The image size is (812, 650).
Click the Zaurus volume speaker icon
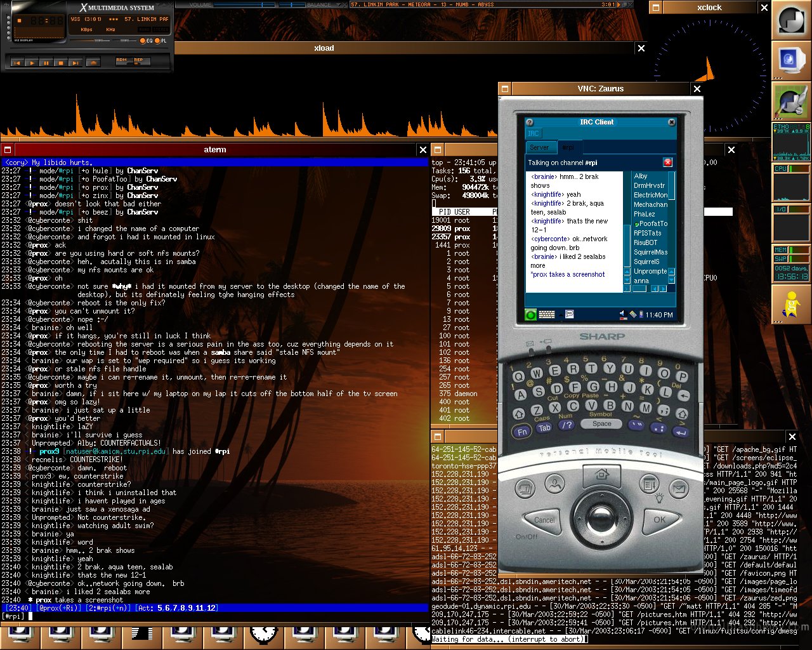(x=623, y=314)
